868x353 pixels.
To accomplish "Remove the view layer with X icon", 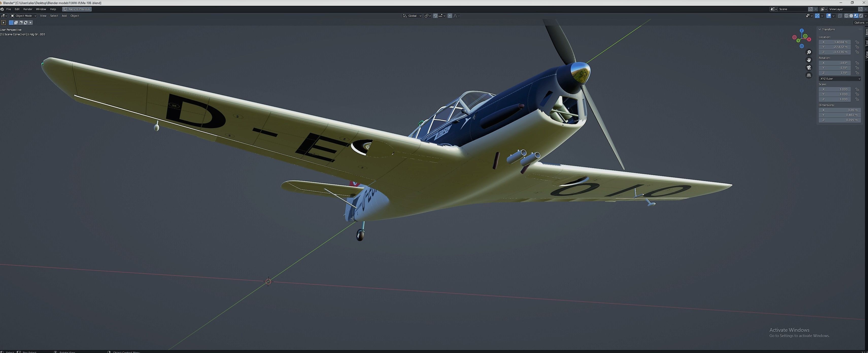I will pos(866,9).
